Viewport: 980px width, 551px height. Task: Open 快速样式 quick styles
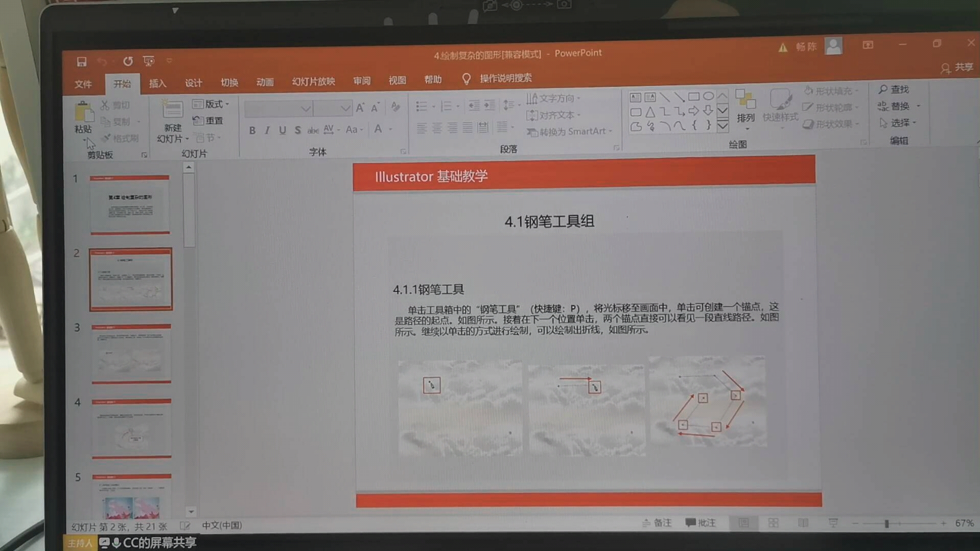pos(780,108)
